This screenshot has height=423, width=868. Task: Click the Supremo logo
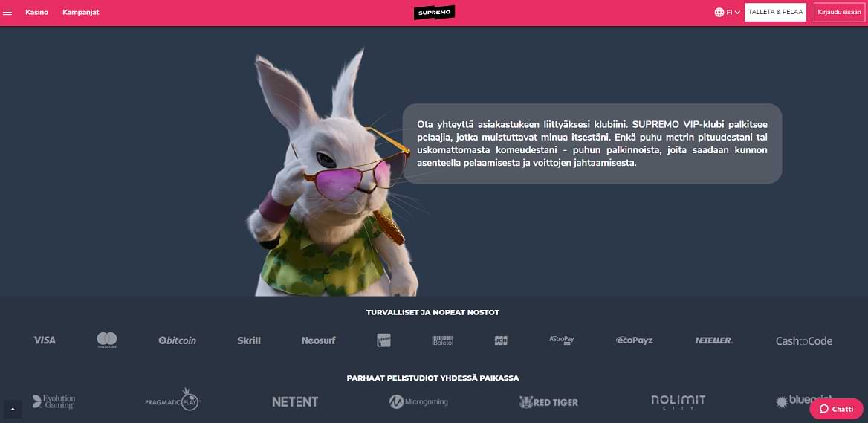click(434, 12)
